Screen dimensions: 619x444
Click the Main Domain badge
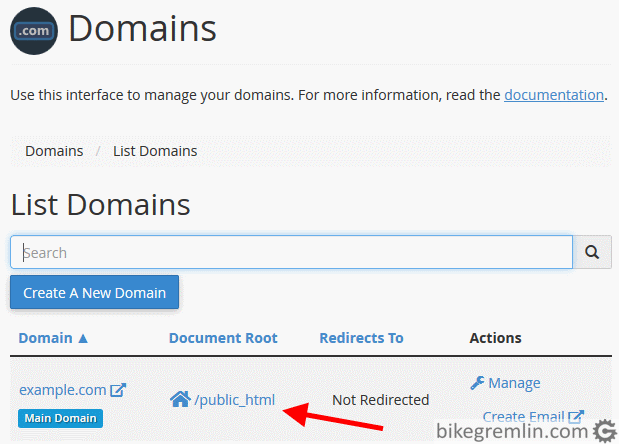60,418
